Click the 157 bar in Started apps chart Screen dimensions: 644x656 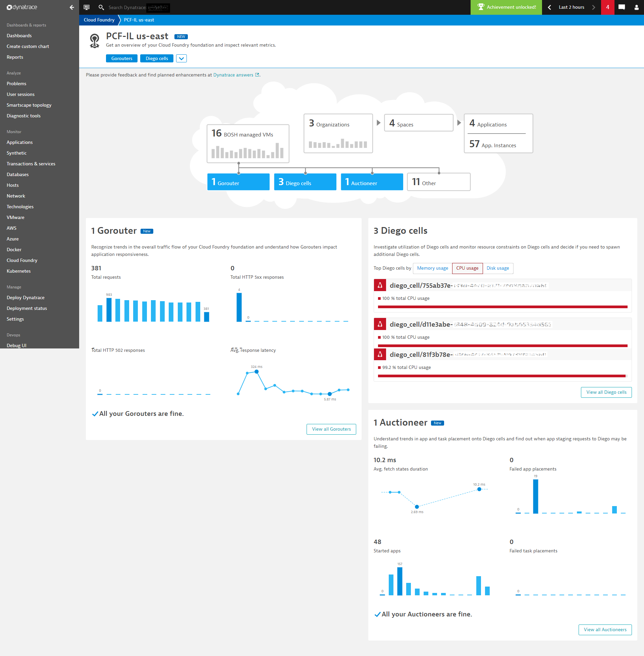pyautogui.click(x=400, y=581)
